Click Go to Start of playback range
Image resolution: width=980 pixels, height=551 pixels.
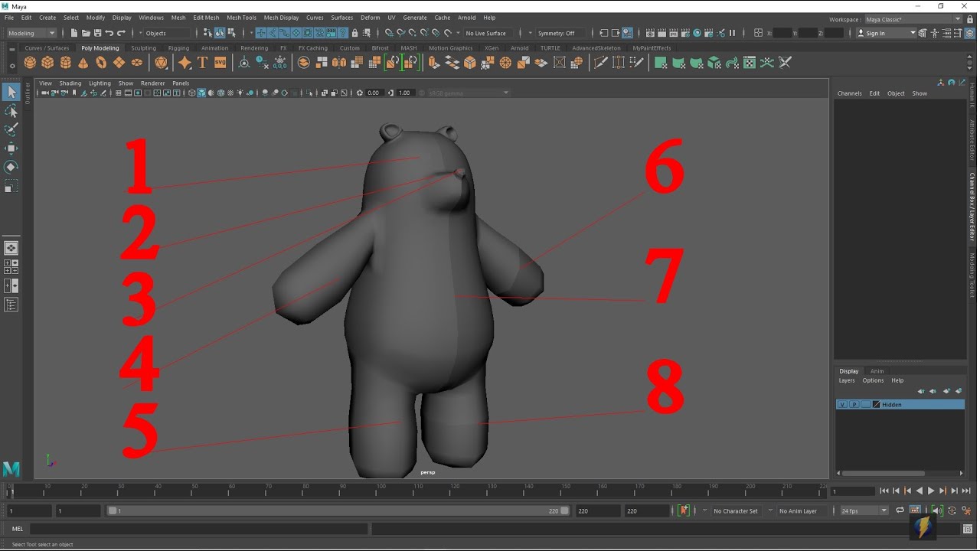coord(884,491)
